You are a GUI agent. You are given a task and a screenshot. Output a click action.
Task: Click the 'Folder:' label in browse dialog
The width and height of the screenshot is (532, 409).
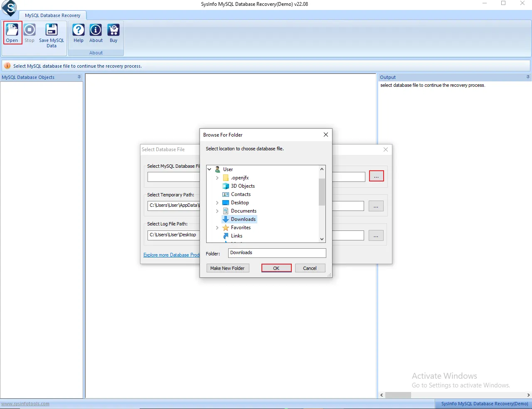pyautogui.click(x=213, y=254)
